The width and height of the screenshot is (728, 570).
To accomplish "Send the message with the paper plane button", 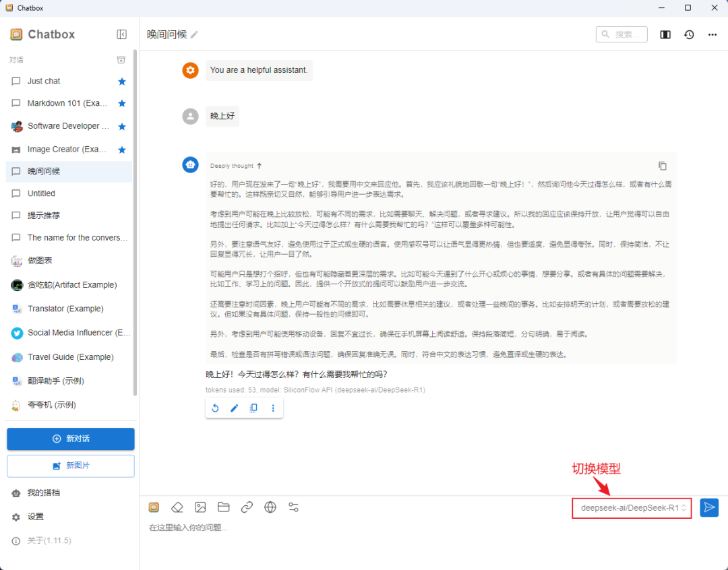I will coord(709,507).
